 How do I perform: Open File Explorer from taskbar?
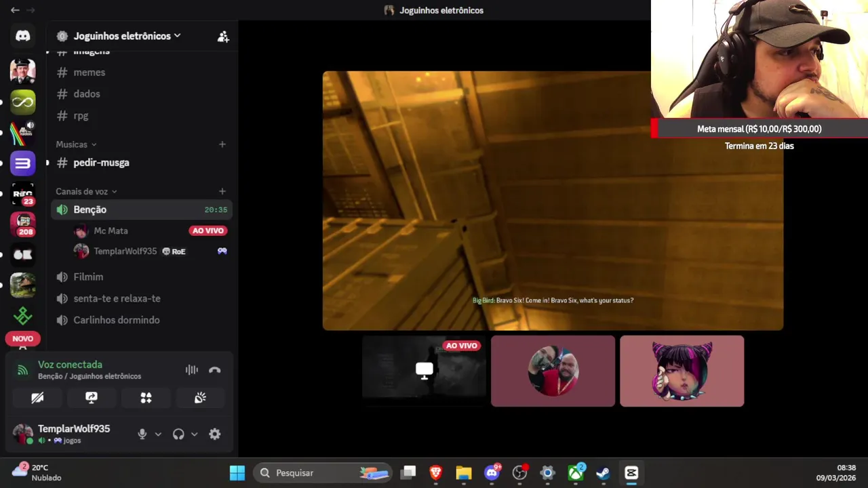[464, 473]
